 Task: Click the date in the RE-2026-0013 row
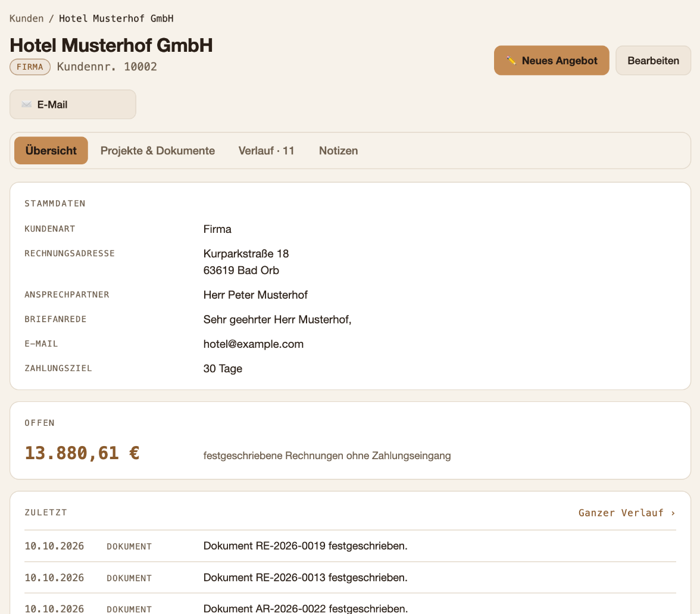click(x=54, y=578)
